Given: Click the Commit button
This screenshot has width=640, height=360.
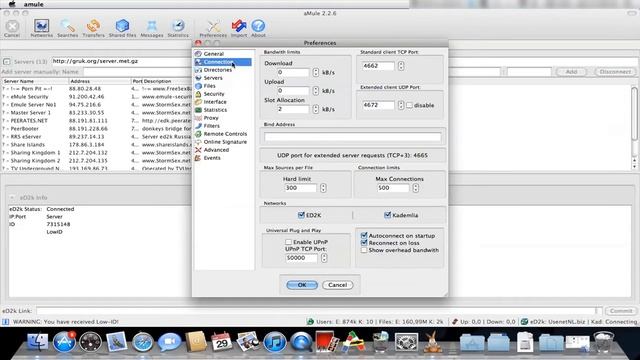Looking at the screenshot, I should pos(621,311).
